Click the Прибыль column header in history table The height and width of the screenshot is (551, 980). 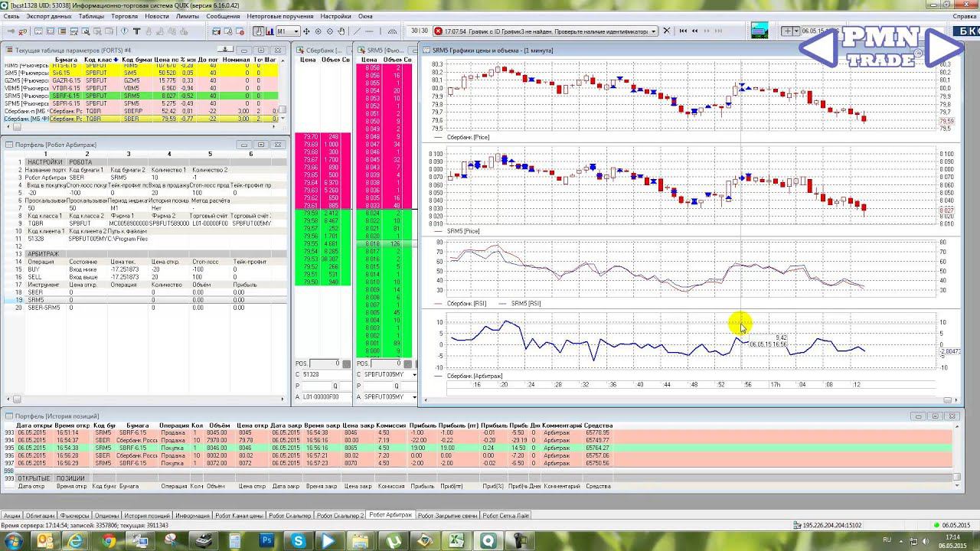(x=423, y=425)
